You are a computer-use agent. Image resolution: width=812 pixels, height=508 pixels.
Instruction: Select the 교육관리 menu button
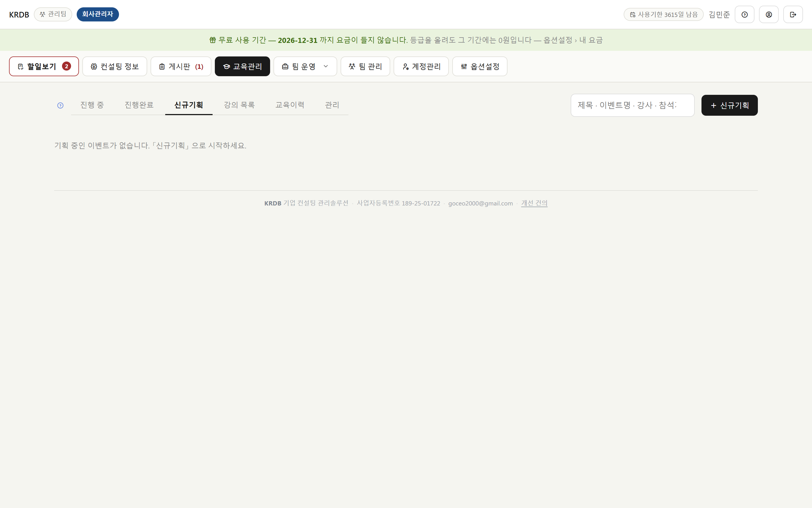[x=242, y=66]
